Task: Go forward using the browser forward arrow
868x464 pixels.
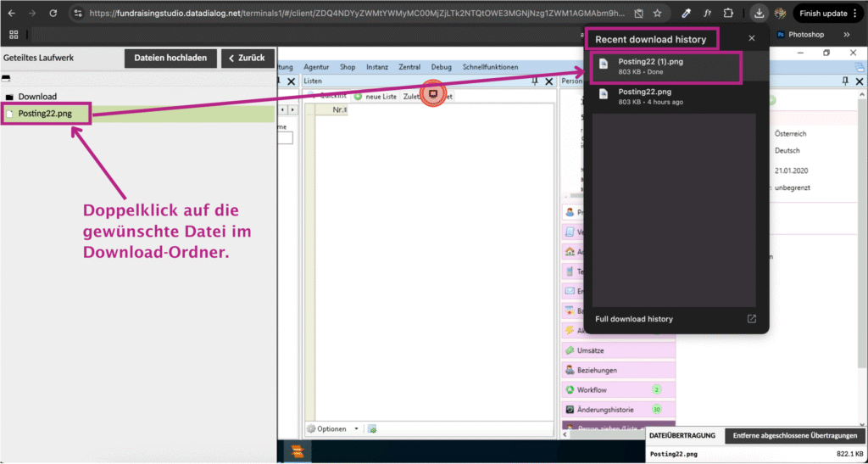Action: [x=32, y=14]
